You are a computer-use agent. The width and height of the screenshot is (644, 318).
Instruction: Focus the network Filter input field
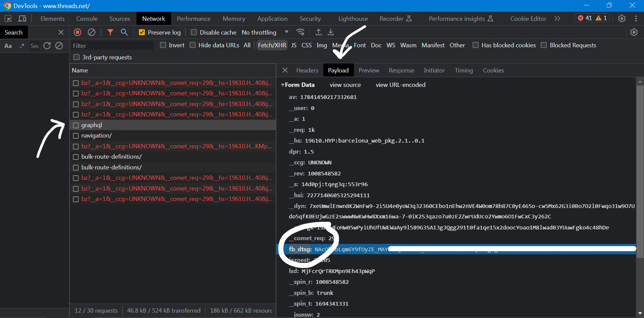(x=112, y=46)
